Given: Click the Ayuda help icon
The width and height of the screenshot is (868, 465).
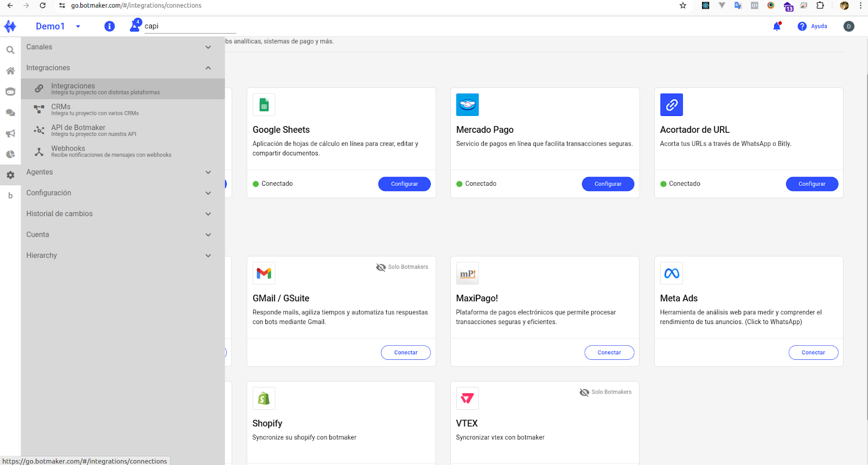Looking at the screenshot, I should 802,26.
